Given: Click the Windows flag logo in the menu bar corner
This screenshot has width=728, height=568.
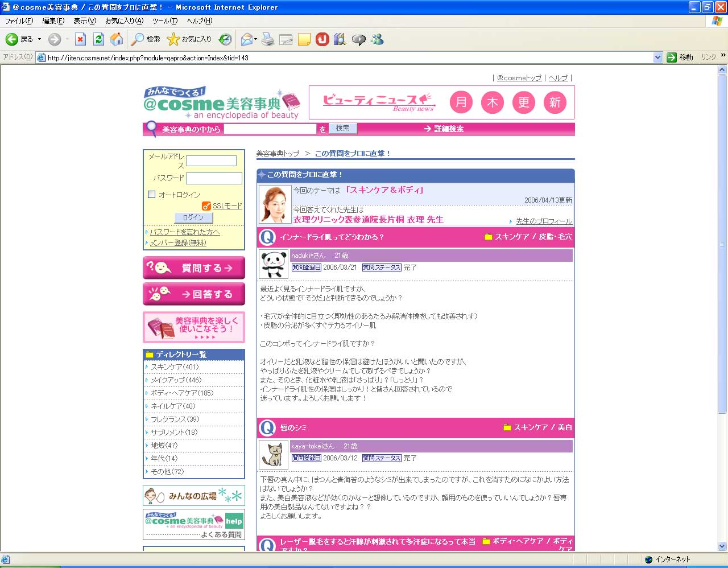Looking at the screenshot, I should (718, 21).
